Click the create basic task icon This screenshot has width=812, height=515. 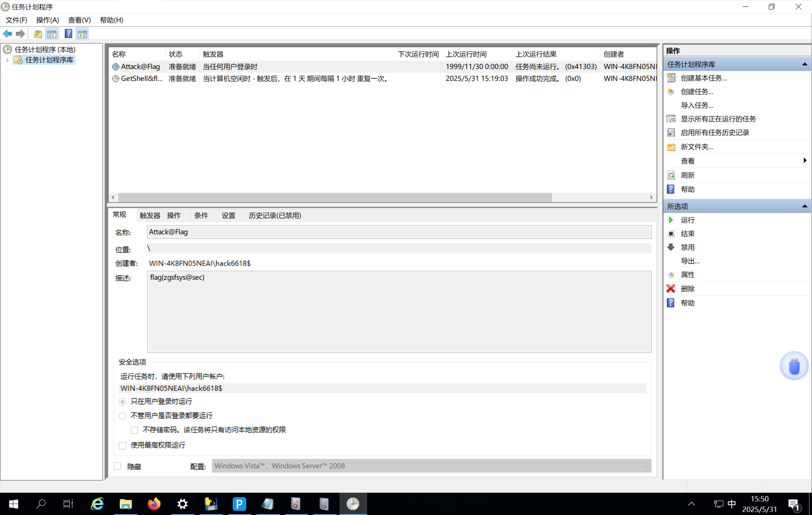[671, 78]
